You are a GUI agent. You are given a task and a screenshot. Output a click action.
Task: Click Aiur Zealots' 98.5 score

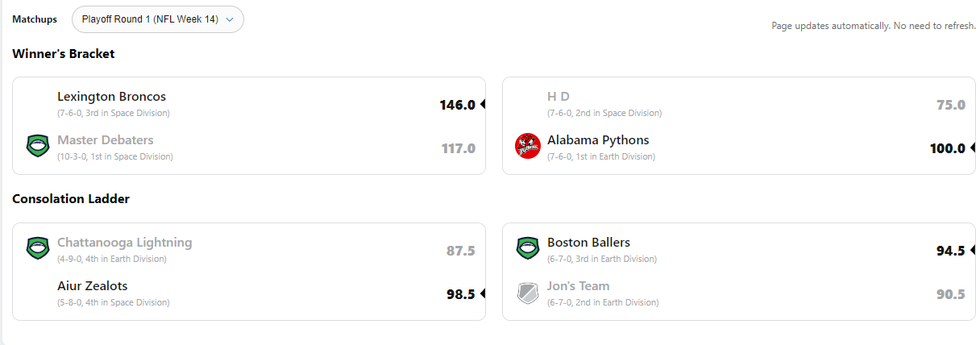coord(460,294)
